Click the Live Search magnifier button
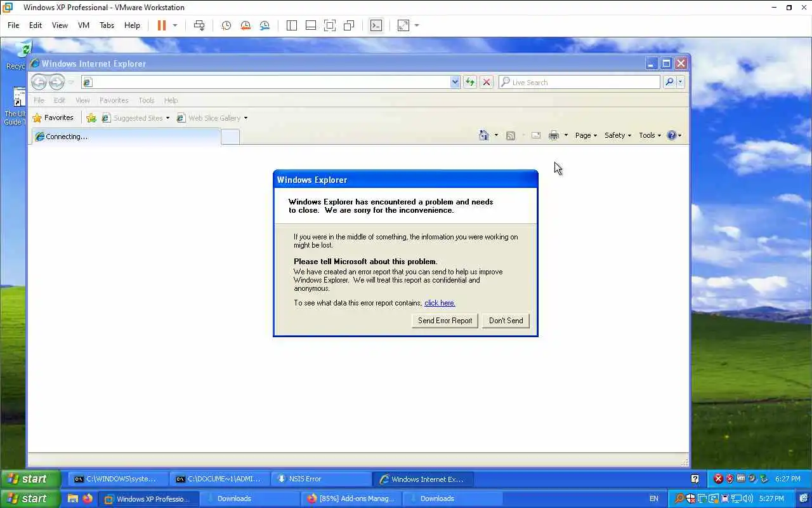This screenshot has height=508, width=812. click(x=669, y=82)
